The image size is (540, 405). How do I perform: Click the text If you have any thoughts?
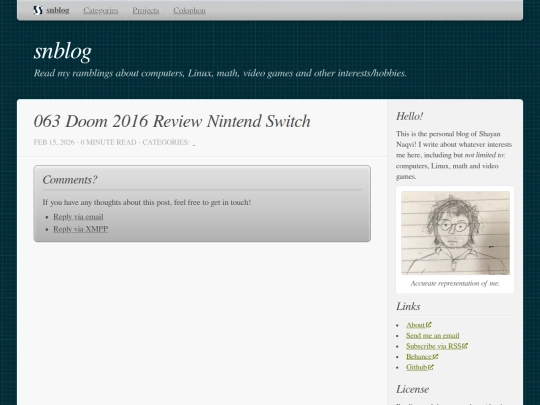(147, 202)
